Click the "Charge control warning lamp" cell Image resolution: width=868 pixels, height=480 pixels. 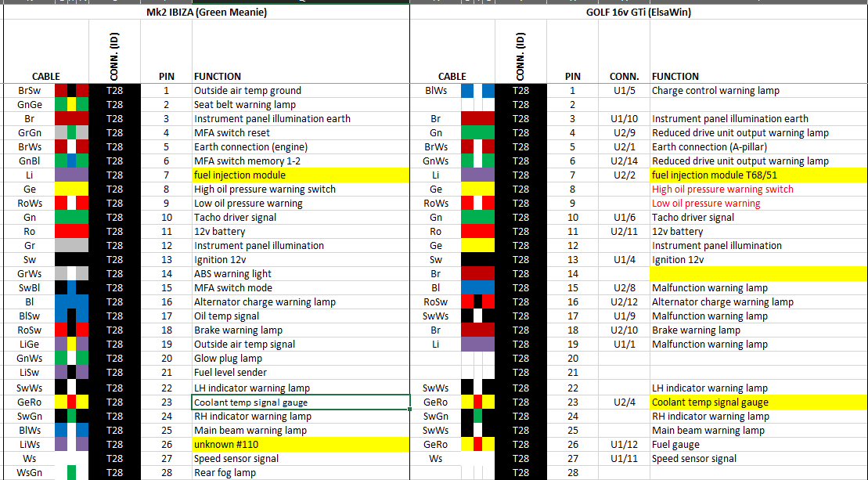[759, 90]
